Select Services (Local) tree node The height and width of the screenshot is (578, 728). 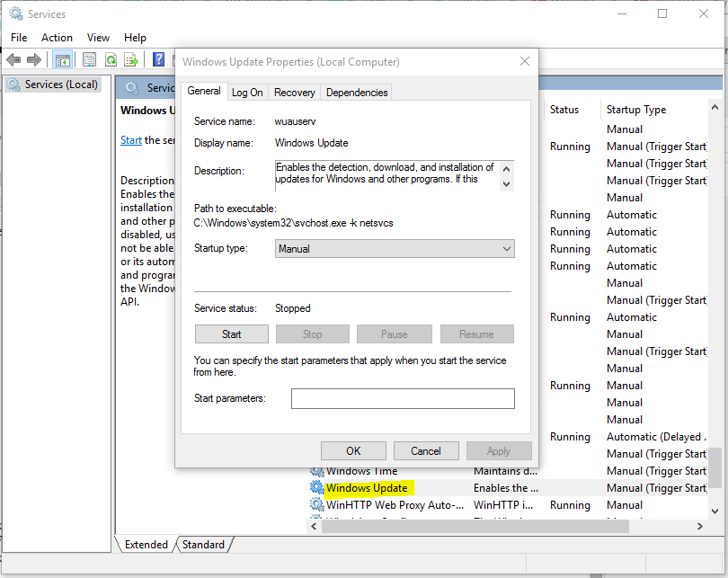[x=52, y=84]
